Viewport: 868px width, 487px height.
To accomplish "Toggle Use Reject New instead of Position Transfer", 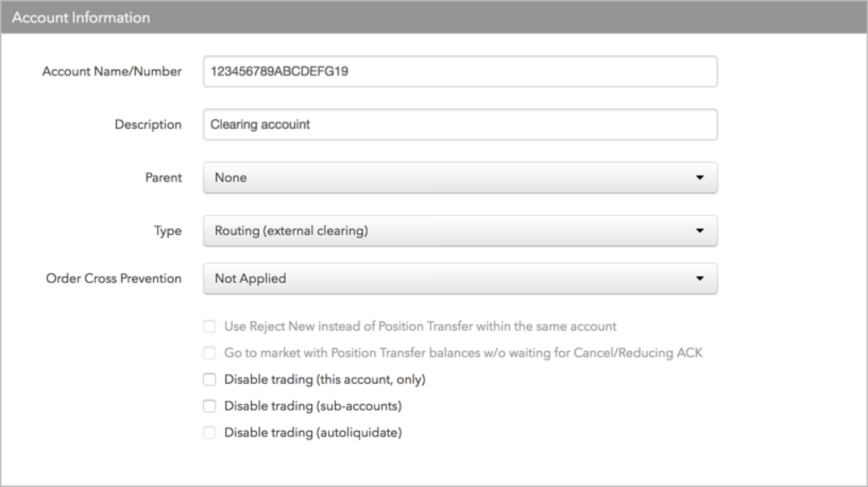I will pyautogui.click(x=210, y=326).
